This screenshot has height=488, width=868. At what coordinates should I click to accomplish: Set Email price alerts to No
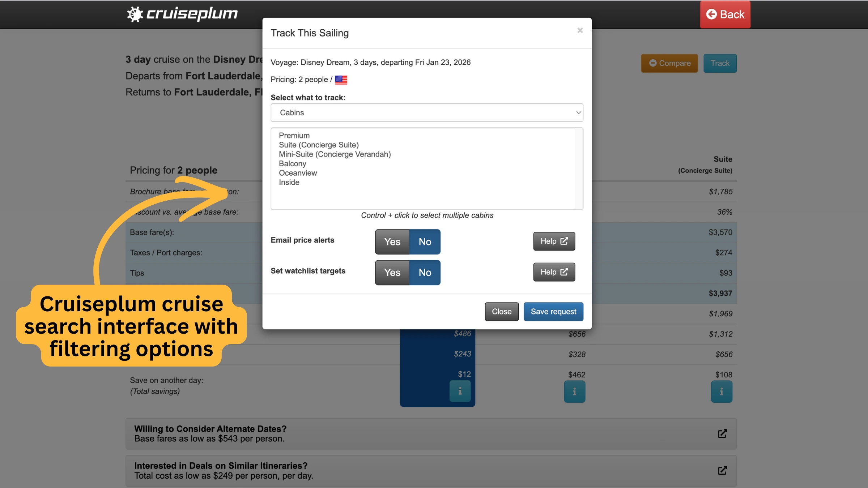[x=425, y=242]
